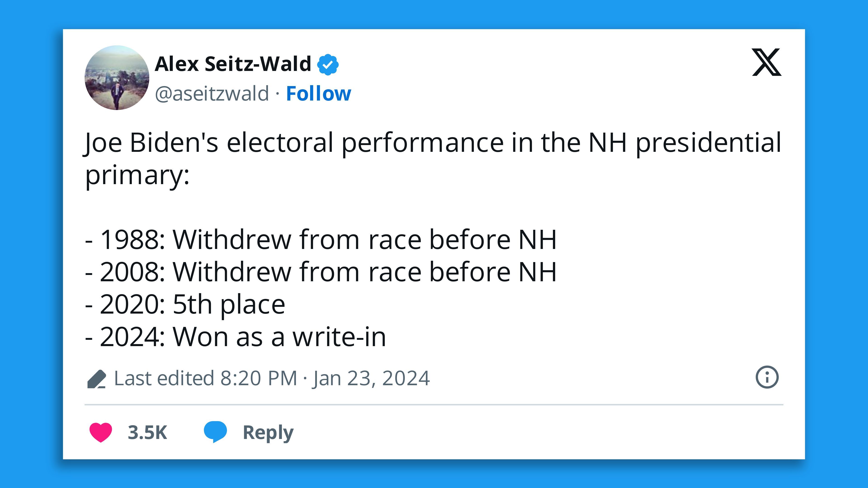This screenshot has height=488, width=868.
Task: Click the 2008 withdrew-from-race line
Action: tap(321, 272)
